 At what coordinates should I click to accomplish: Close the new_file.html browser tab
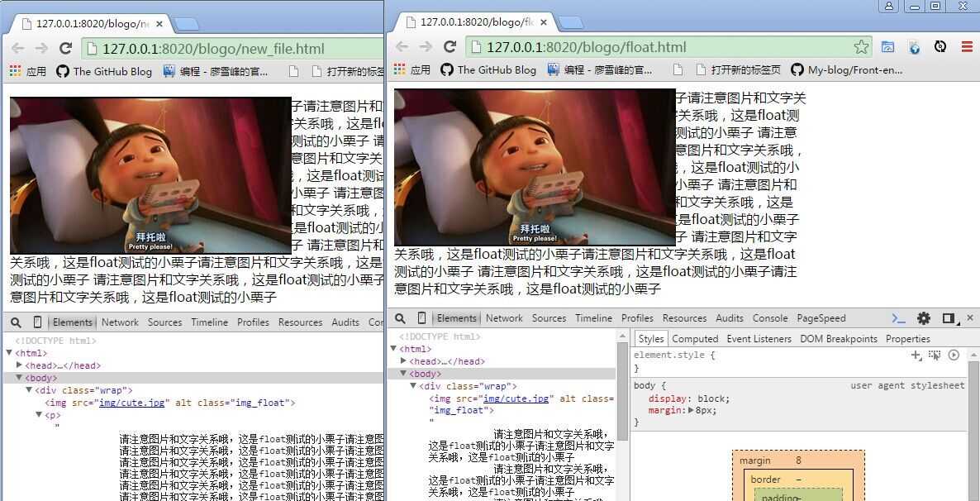click(x=159, y=24)
